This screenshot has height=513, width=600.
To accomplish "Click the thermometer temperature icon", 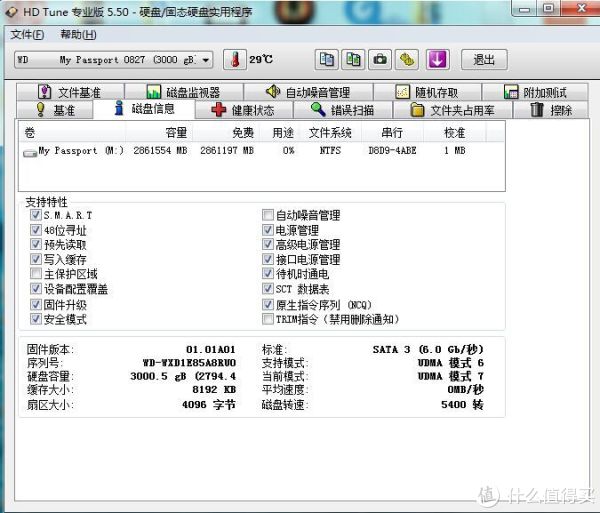I will point(235,60).
